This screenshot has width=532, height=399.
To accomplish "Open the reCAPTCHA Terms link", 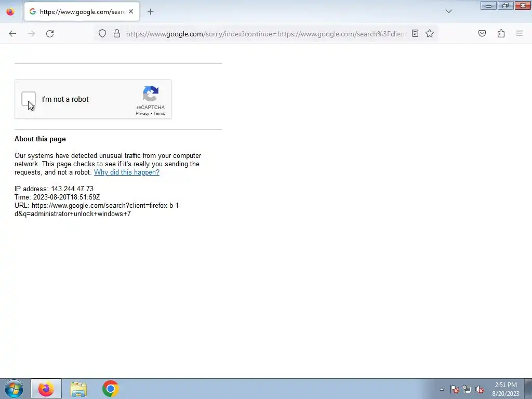I will [x=159, y=113].
